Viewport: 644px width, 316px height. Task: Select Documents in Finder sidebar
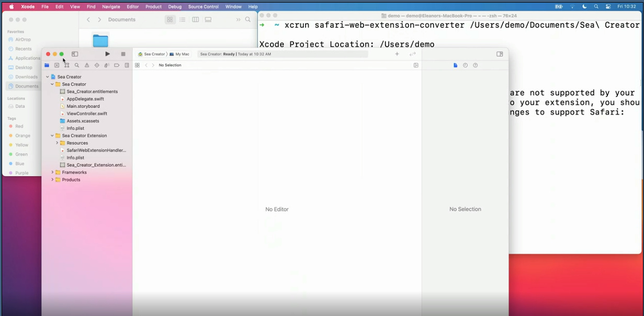[24, 86]
